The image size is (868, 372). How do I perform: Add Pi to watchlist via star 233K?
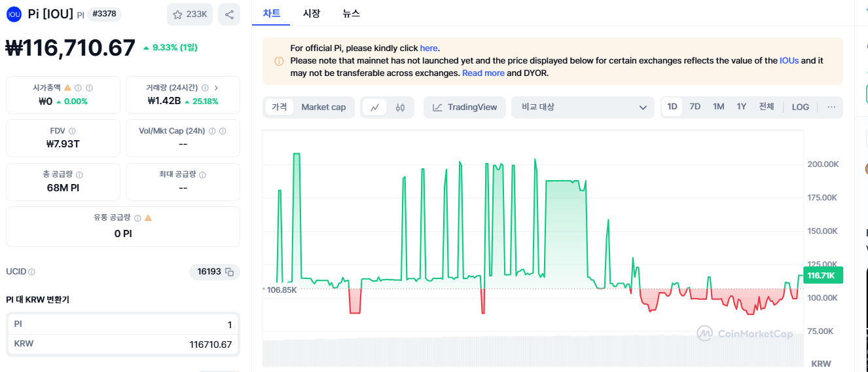189,14
